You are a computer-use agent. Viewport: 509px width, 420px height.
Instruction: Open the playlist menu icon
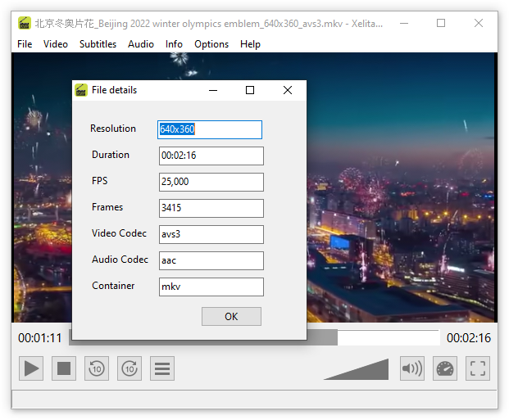pyautogui.click(x=162, y=368)
